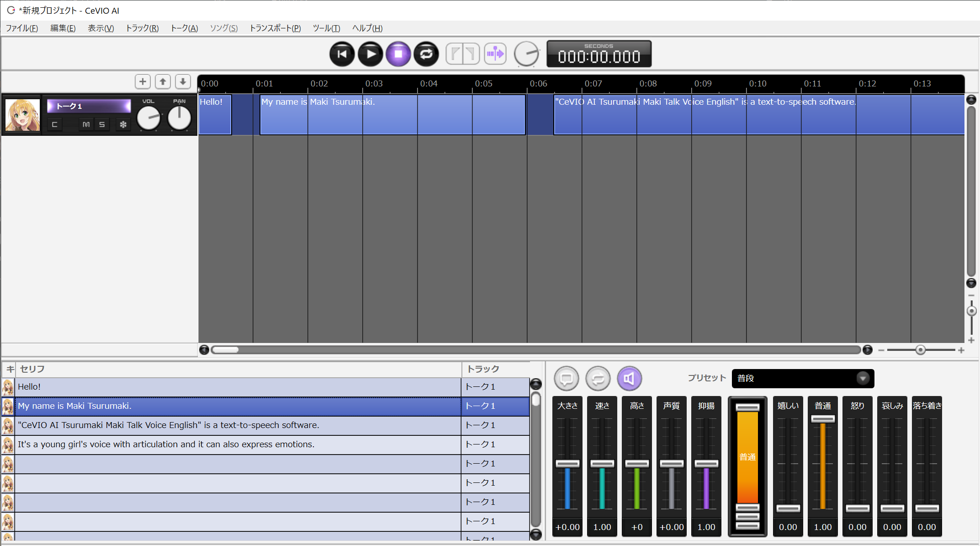Click the 嬉しい emotion slider handle
This screenshot has width=980, height=546.
point(788,509)
